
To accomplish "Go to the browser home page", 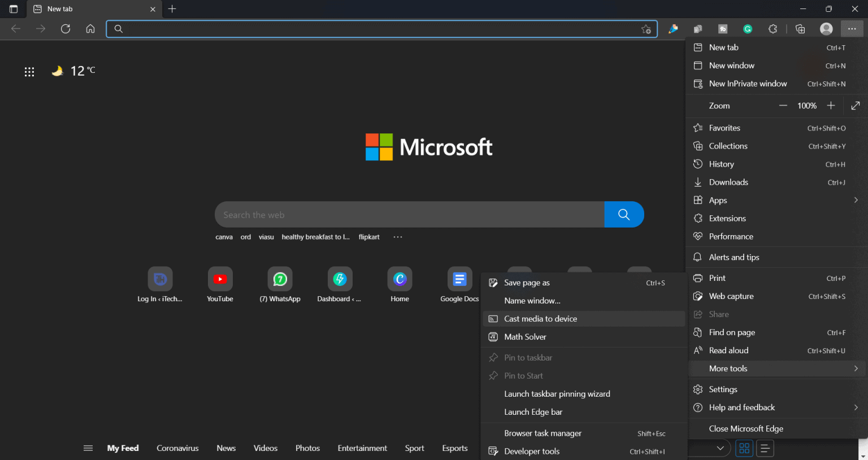I will tap(90, 29).
